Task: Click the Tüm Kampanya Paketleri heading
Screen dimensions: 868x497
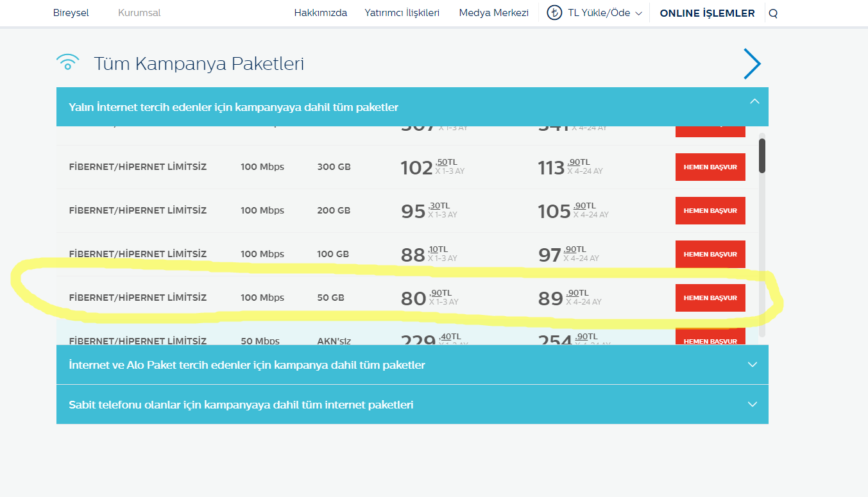Action: point(199,63)
